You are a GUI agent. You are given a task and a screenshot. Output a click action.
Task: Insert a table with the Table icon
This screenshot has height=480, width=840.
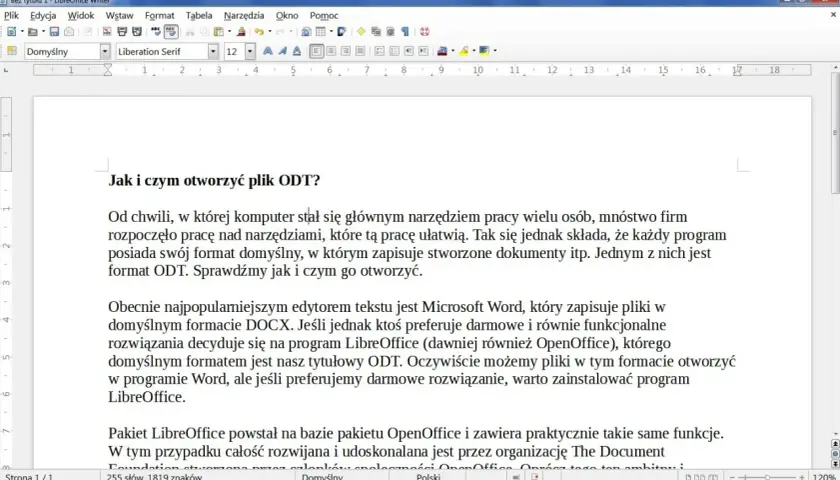320,32
